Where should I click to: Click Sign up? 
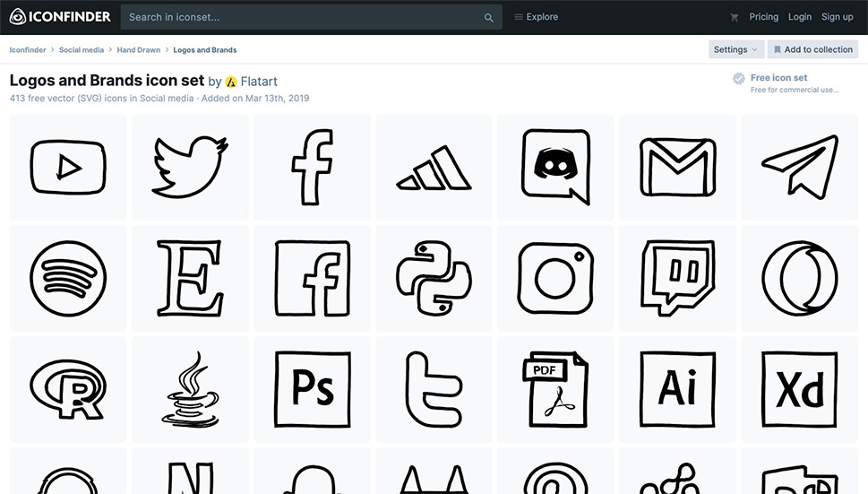[837, 17]
